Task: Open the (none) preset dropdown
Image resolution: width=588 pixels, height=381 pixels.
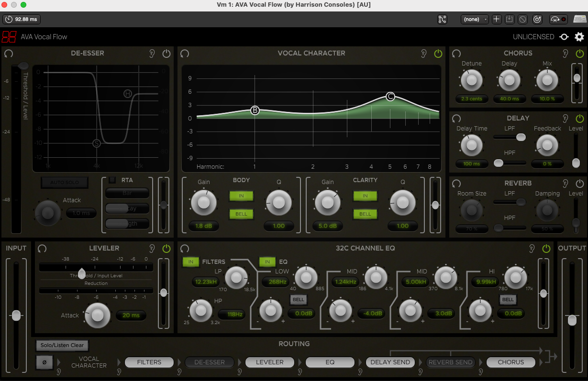Action: point(475,19)
